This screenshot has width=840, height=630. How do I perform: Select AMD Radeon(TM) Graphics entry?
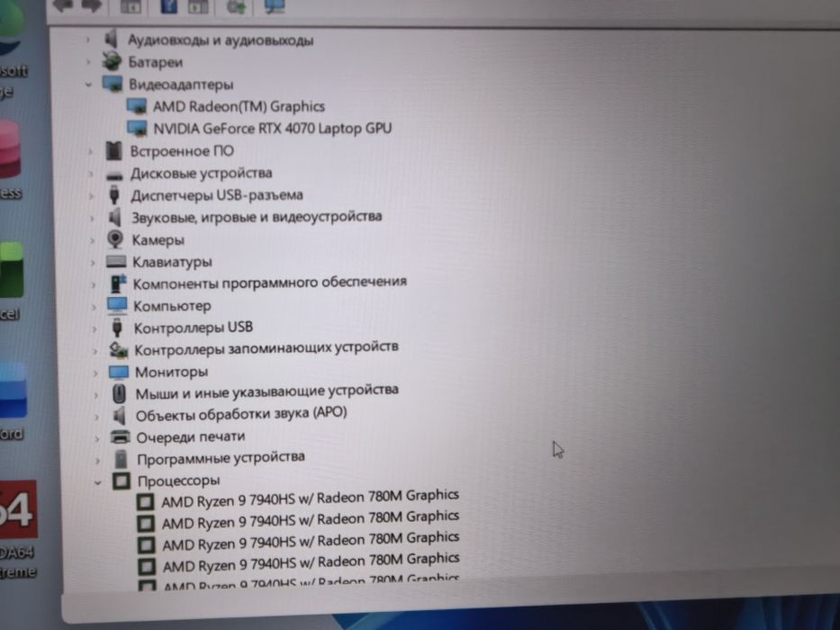point(239,106)
